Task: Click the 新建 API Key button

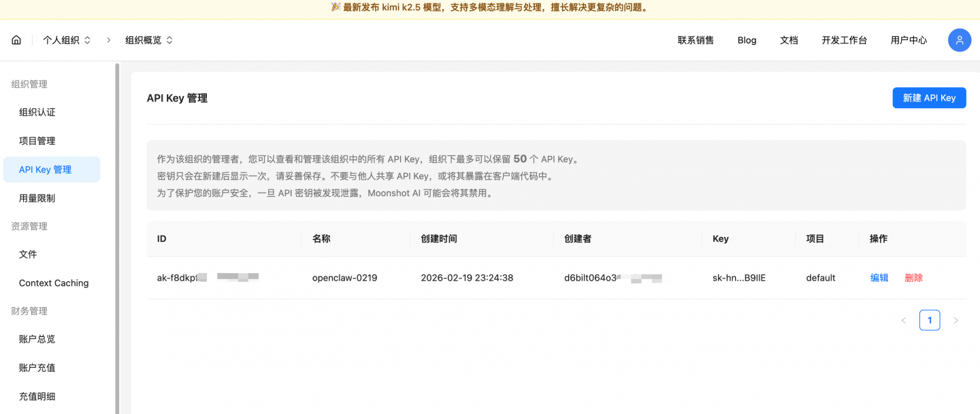Action: 929,97
